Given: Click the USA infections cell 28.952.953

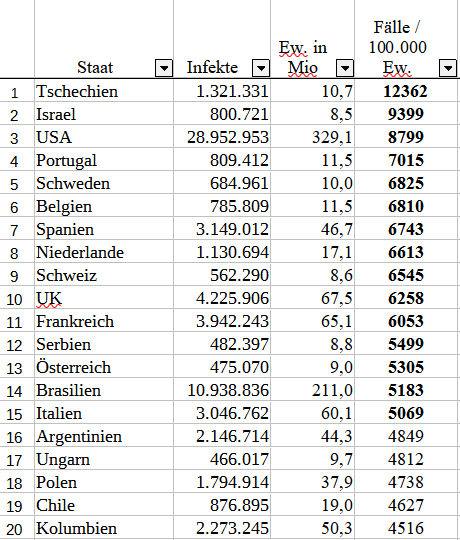Looking at the screenshot, I should click(x=222, y=137).
